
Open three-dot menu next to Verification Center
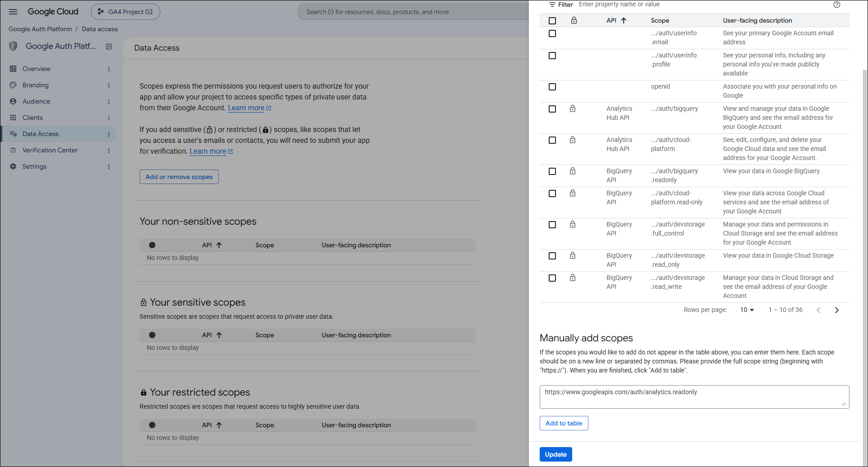pyautogui.click(x=109, y=151)
